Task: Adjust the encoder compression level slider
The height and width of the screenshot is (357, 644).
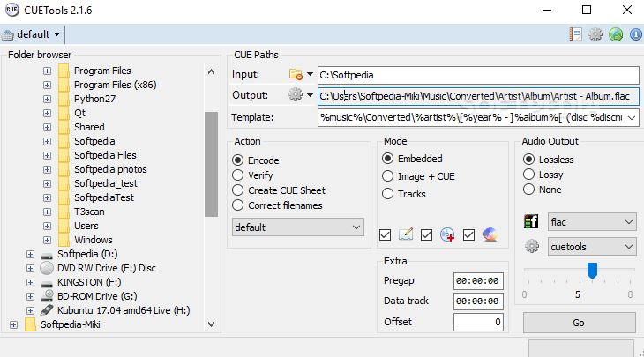Action: [x=592, y=271]
